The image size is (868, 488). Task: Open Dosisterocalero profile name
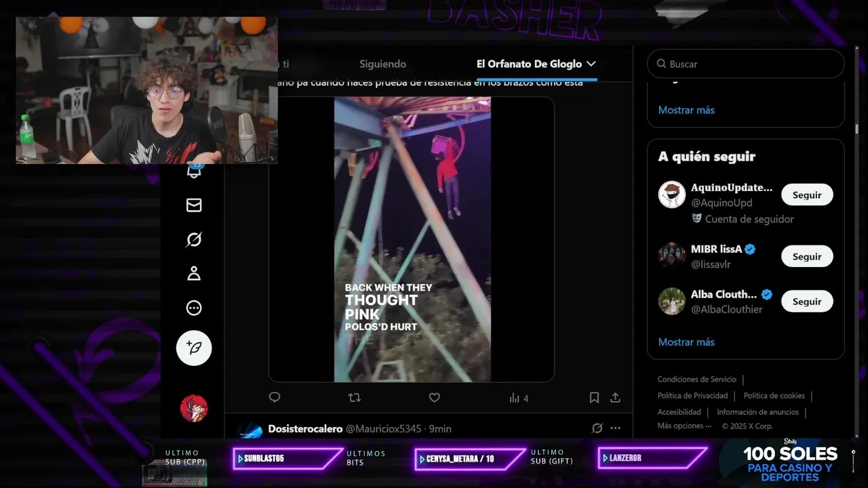point(305,429)
